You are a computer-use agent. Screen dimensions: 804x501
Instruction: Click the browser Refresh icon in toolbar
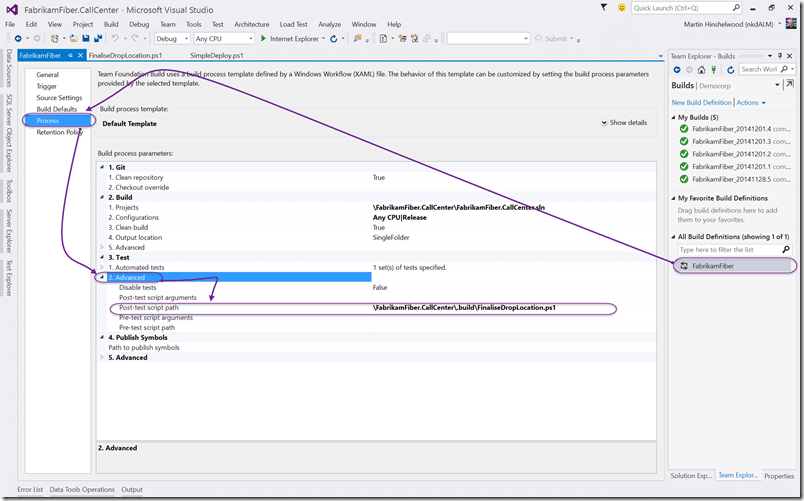coord(334,38)
